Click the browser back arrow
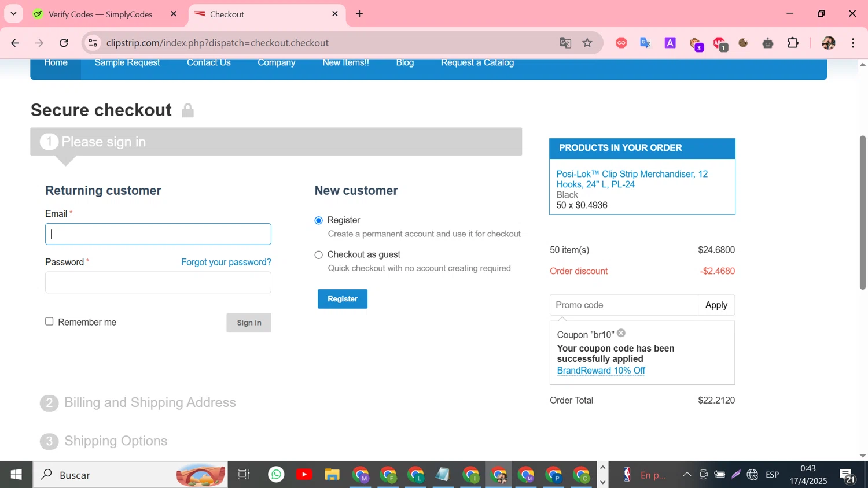The width and height of the screenshot is (868, 488). coord(15,43)
